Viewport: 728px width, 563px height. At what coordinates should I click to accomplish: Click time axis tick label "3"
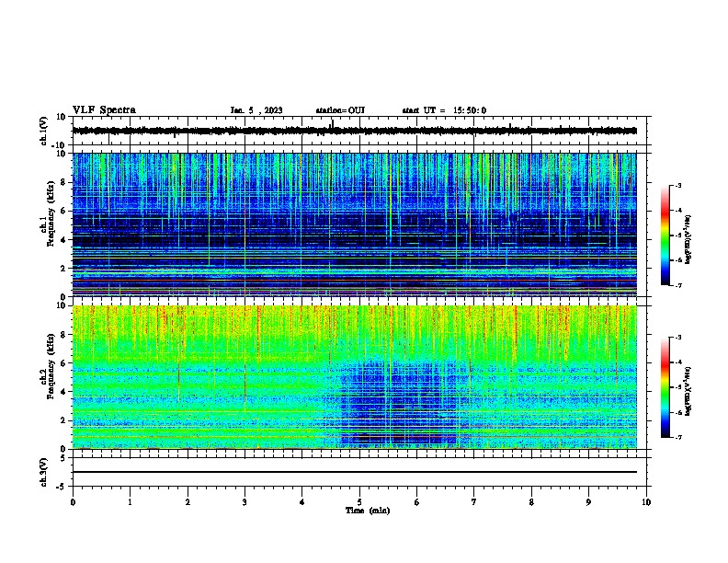[x=245, y=502]
